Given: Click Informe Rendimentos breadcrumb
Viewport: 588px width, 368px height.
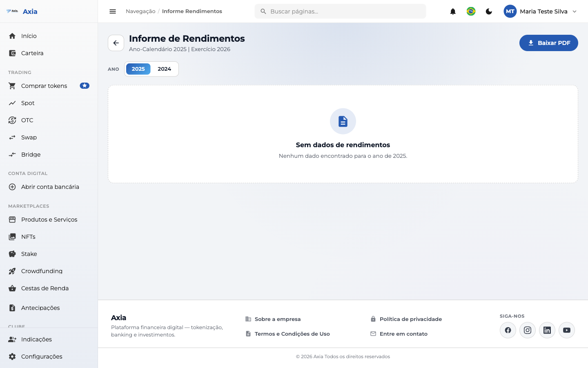Looking at the screenshot, I should [x=192, y=11].
